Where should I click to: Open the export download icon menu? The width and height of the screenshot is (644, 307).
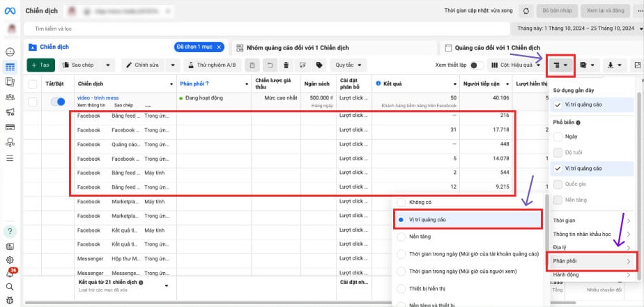point(614,65)
